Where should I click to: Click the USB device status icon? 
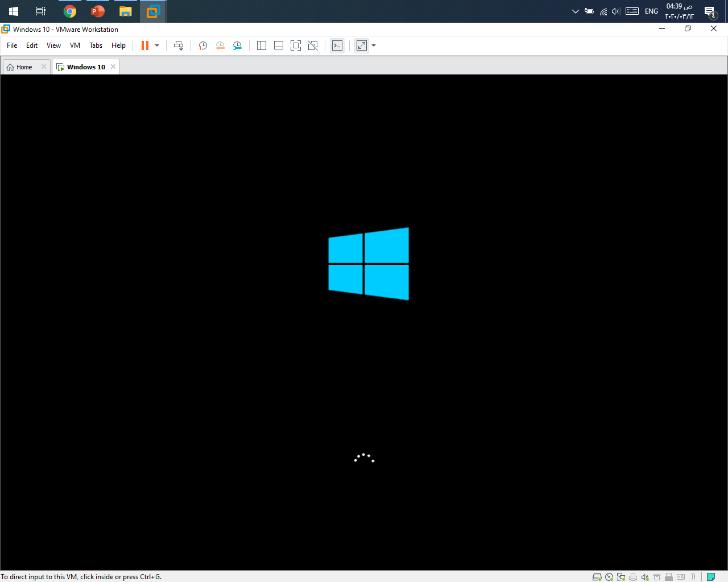pyautogui.click(x=669, y=577)
